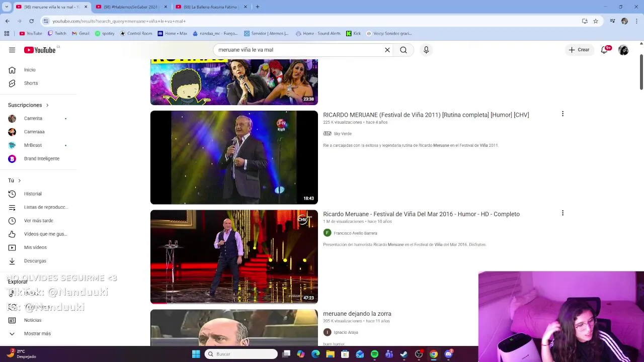Click the taskbar Buscar search box
Viewport: 644px width, 362px height.
tap(242, 354)
